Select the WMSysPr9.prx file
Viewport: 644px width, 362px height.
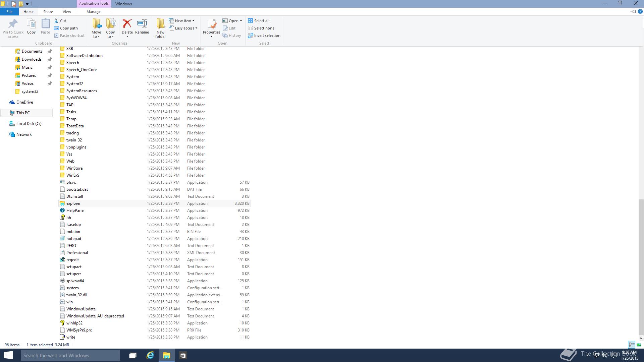[154, 330]
